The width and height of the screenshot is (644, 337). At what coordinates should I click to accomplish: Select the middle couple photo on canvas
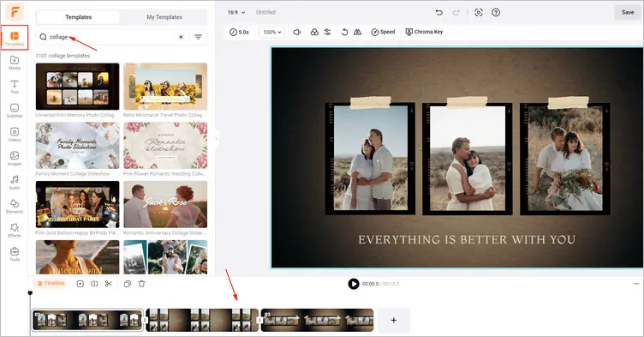(468, 159)
